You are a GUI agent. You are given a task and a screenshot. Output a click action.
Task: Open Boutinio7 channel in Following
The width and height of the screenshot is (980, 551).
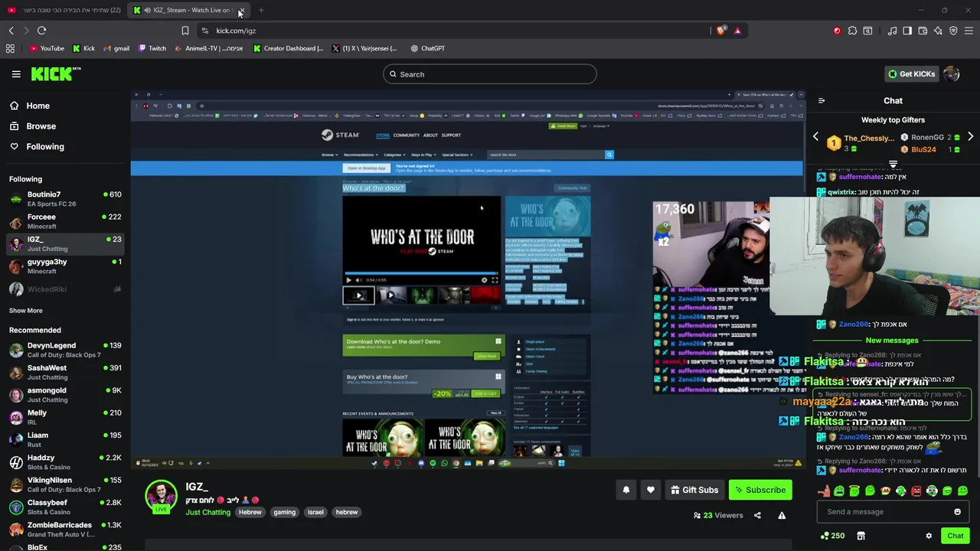(x=65, y=199)
